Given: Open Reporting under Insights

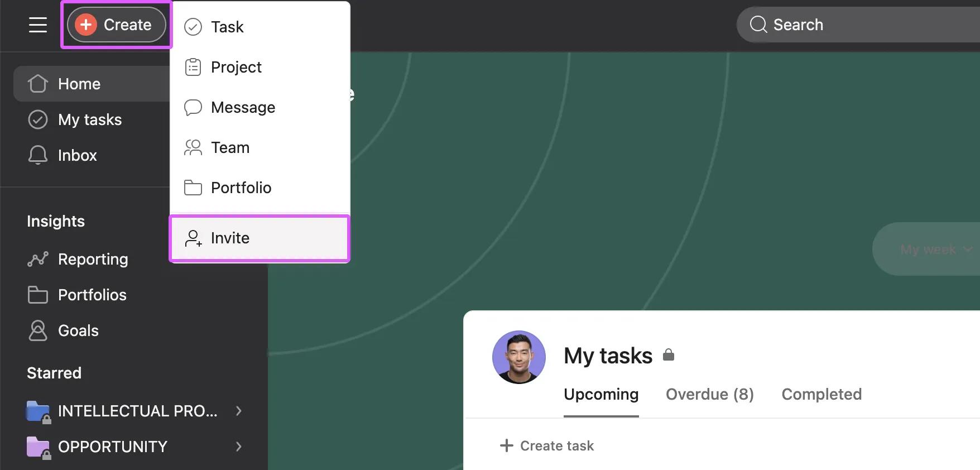Looking at the screenshot, I should (93, 259).
